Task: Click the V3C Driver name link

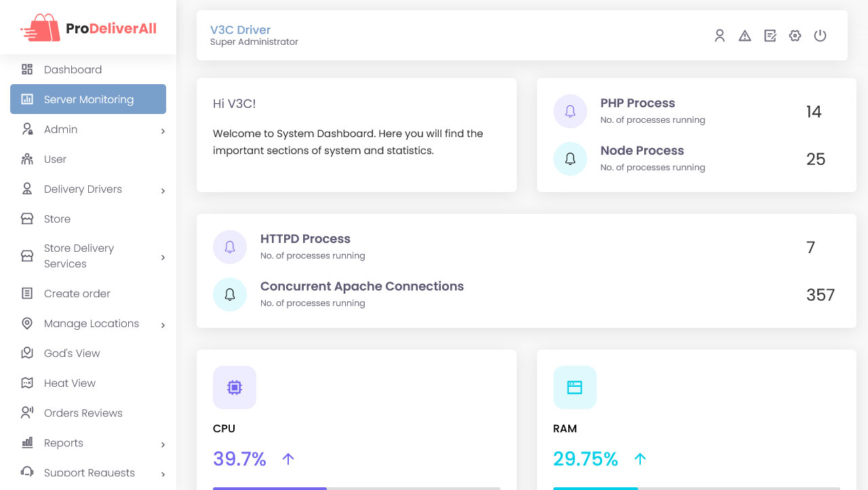Action: pos(240,30)
